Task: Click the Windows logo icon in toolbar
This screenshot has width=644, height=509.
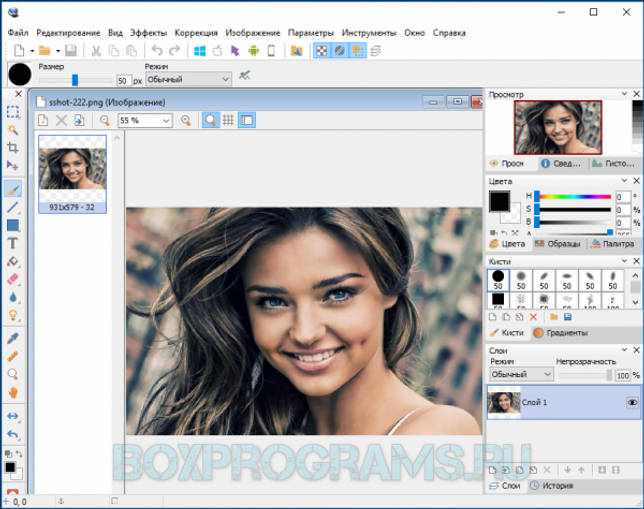Action: click(200, 51)
